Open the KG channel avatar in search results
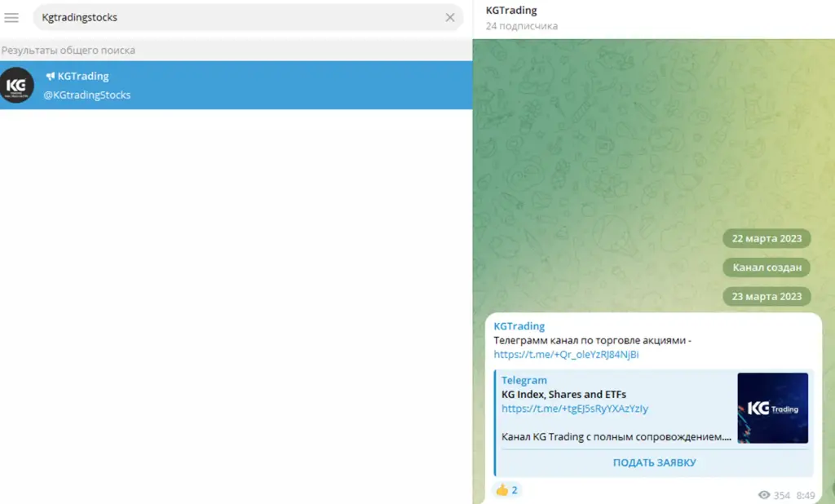 [17, 86]
